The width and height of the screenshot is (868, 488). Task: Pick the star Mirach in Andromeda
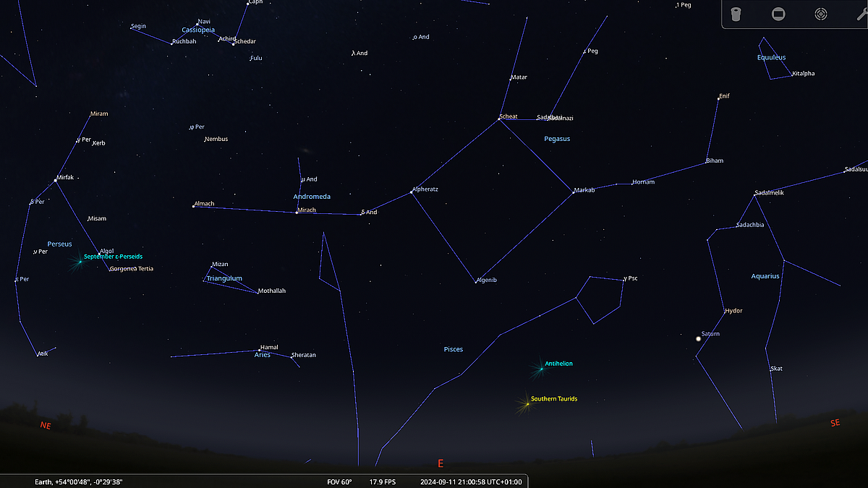click(x=297, y=213)
